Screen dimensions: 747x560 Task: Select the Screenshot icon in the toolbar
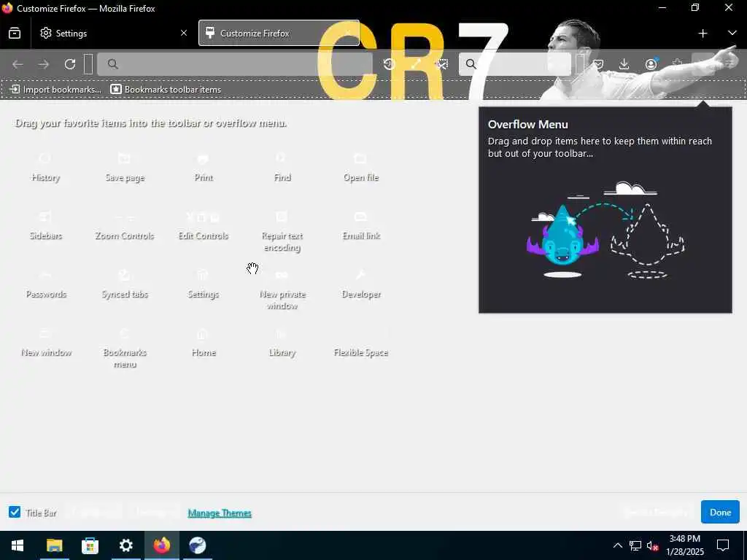pyautogui.click(x=442, y=64)
